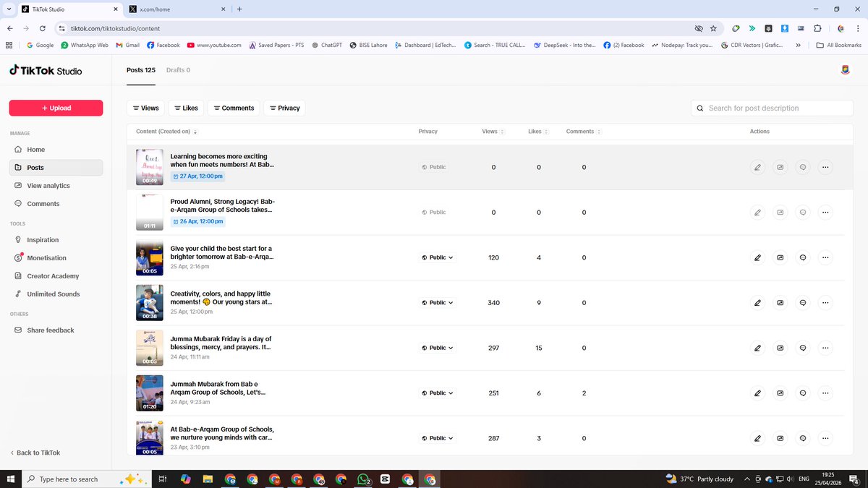Sort the table by Likes column header
The height and width of the screenshot is (488, 868).
click(x=538, y=132)
